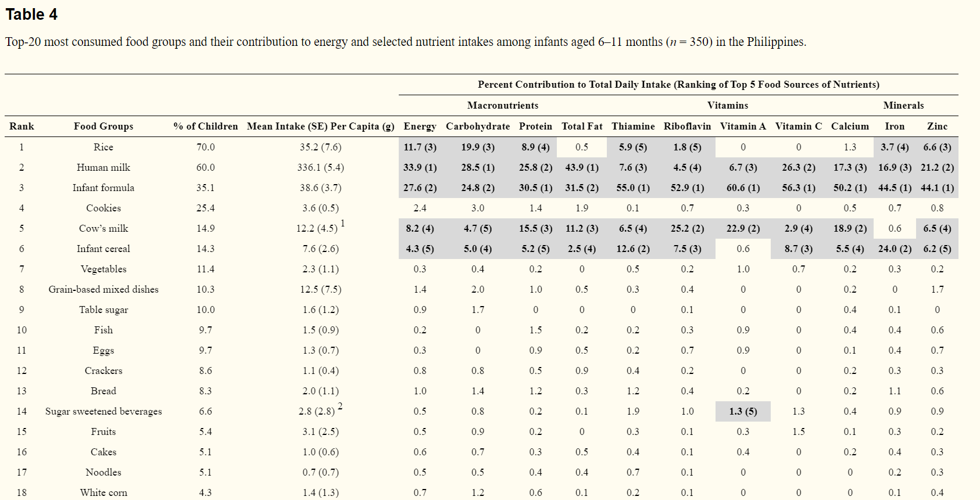Click the 'Infant cereal' food group cell
This screenshot has width=980, height=500.
pyautogui.click(x=103, y=249)
